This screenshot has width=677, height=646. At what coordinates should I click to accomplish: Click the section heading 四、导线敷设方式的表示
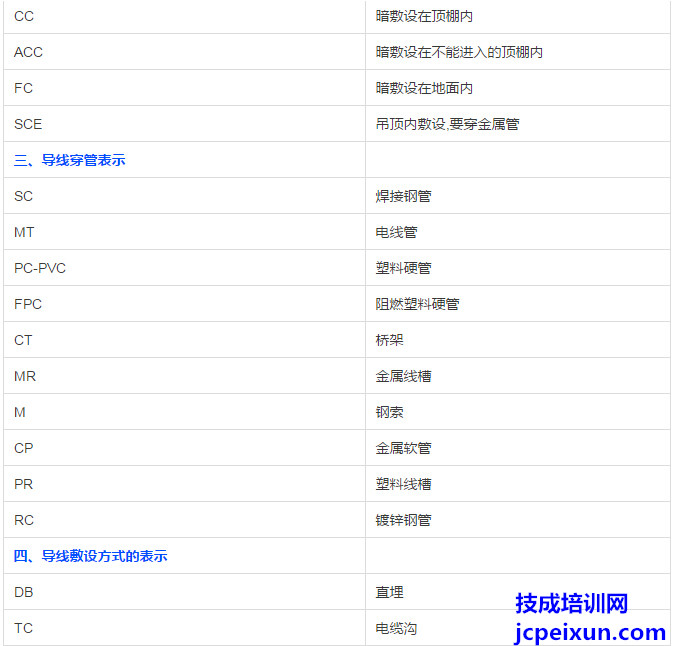[x=90, y=556]
